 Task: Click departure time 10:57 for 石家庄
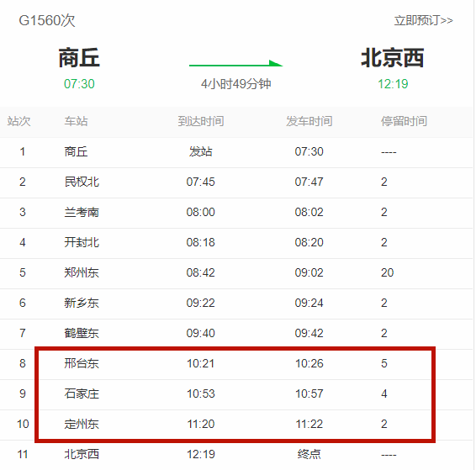click(x=309, y=393)
